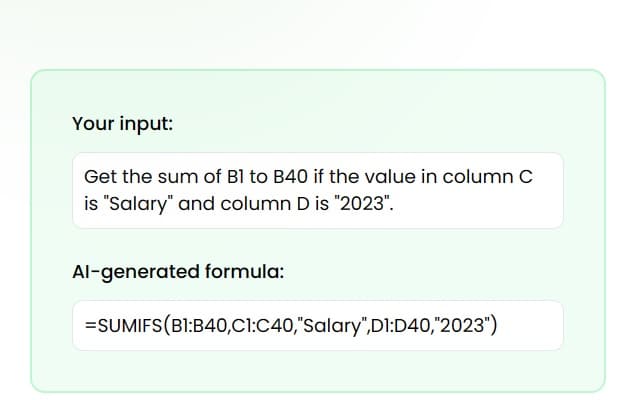Viewport: 624px width, 400px height.
Task: Click the word "value" in the input prompt
Action: [x=390, y=176]
